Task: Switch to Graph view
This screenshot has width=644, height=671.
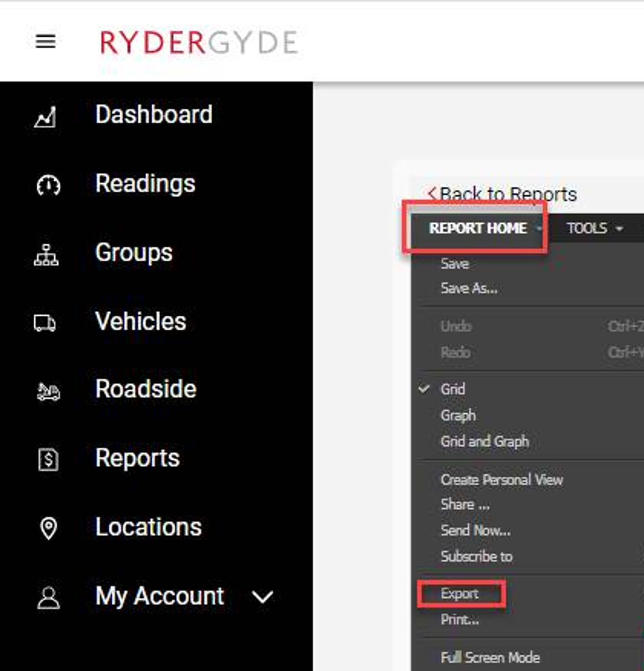Action: click(458, 415)
